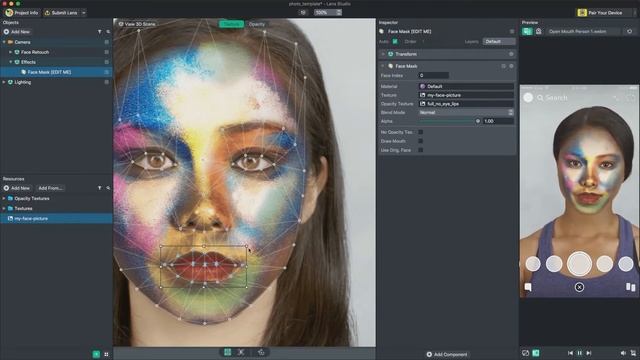The width and height of the screenshot is (640, 360).
Task: Click the Objects panel filter icon
Action: [100, 31]
